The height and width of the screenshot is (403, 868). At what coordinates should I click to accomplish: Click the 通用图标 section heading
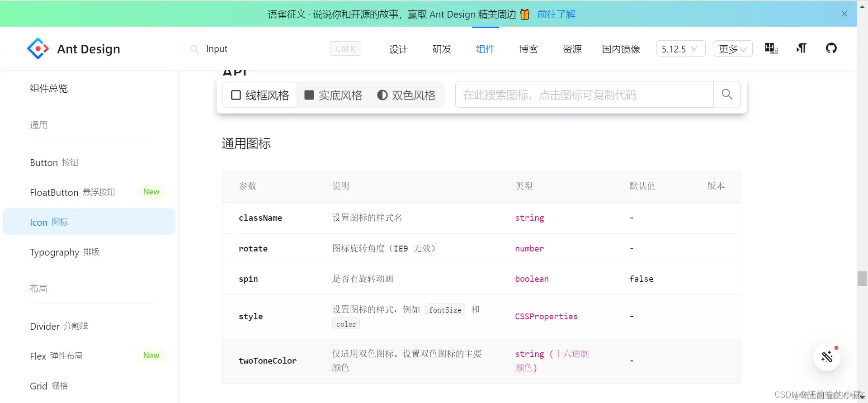(246, 143)
